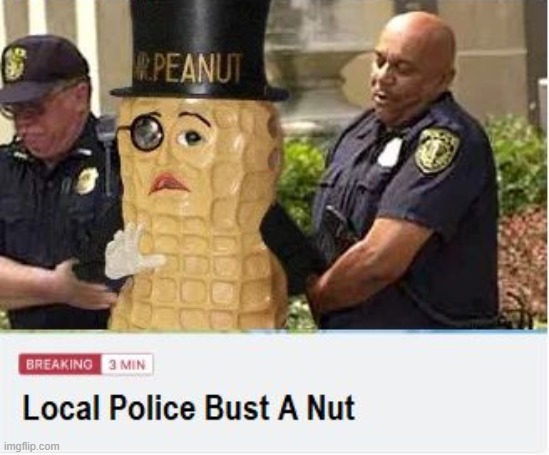Viewport: 549px width, 455px height.
Task: Click Mr. Peanut's red mouth
Action: click(168, 183)
